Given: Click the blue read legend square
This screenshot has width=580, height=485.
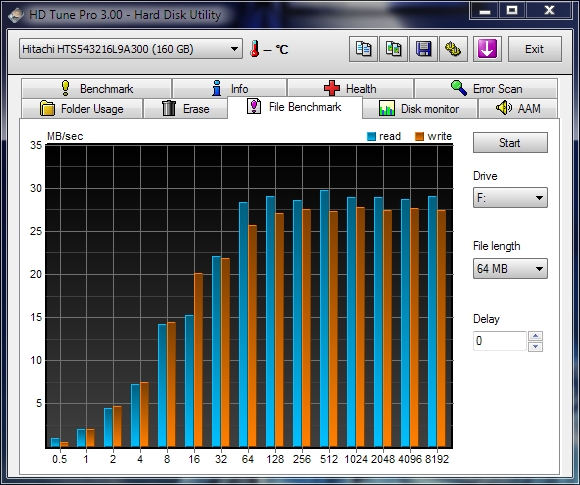Looking at the screenshot, I should pos(371,137).
